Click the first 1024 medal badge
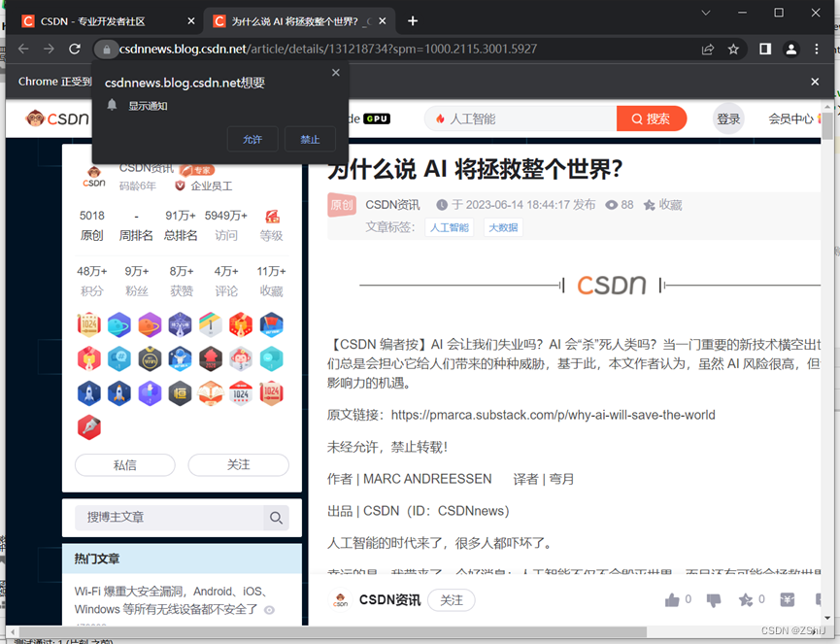Image resolution: width=840 pixels, height=644 pixels. 89,324
